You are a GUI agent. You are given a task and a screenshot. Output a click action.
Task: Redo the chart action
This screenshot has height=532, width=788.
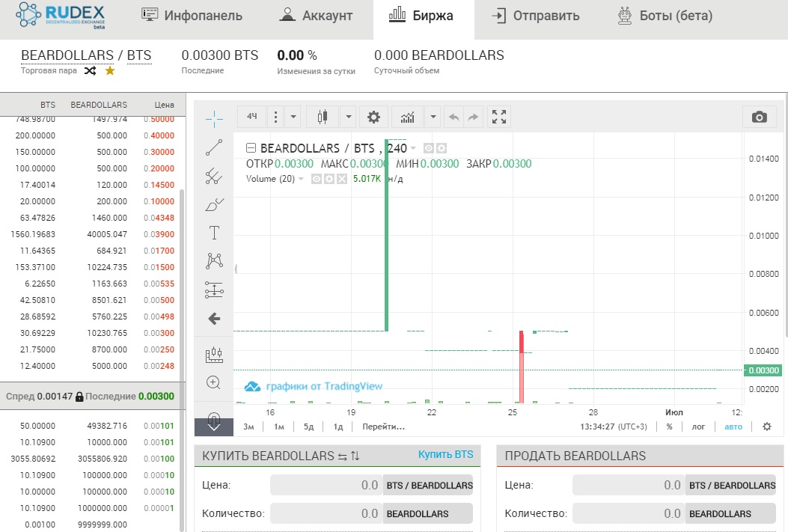pos(473,117)
